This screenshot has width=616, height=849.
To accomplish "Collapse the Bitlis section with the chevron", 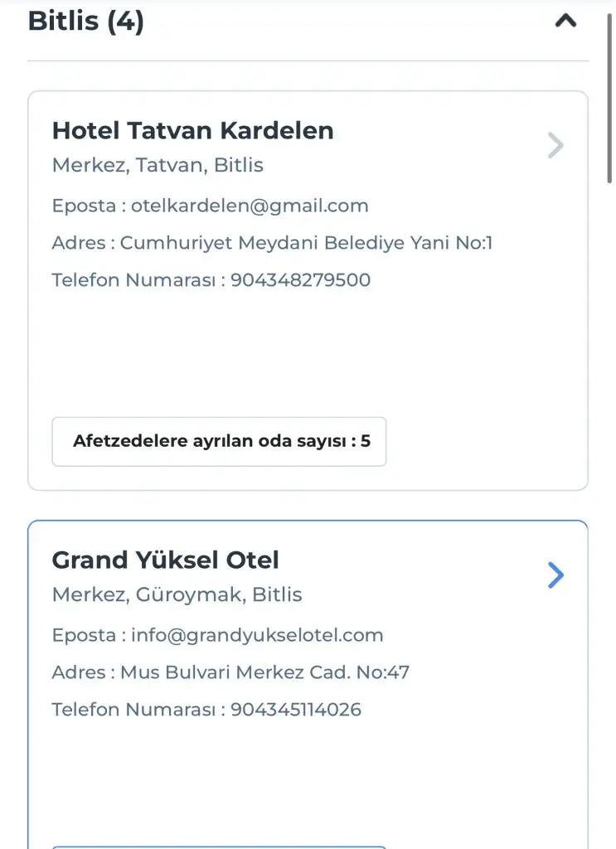I will coord(565,22).
